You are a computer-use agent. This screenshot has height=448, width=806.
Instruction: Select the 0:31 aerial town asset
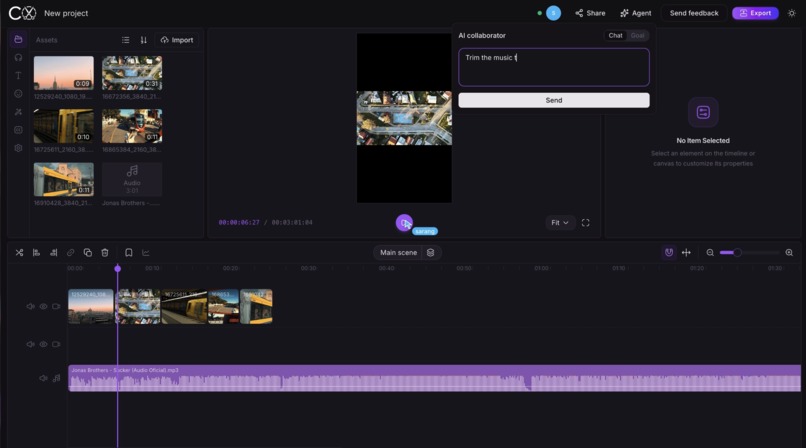pyautogui.click(x=132, y=73)
